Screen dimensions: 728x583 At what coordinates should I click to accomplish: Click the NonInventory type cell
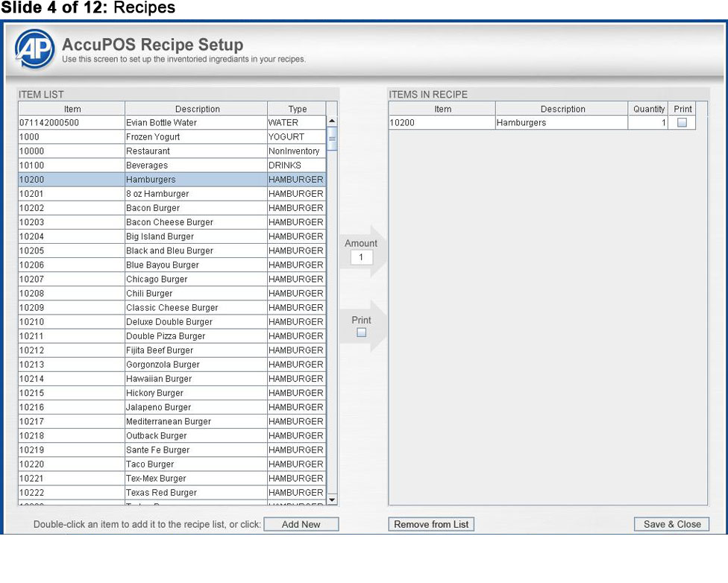pos(297,151)
